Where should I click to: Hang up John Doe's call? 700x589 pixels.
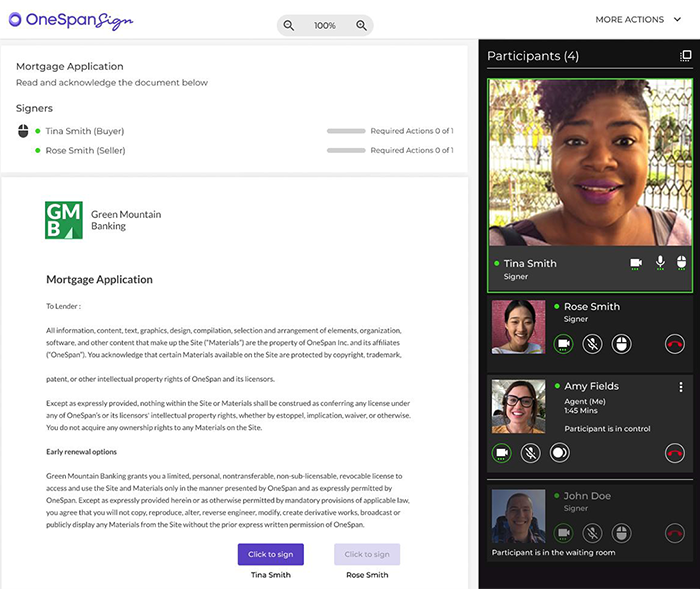[x=675, y=533]
